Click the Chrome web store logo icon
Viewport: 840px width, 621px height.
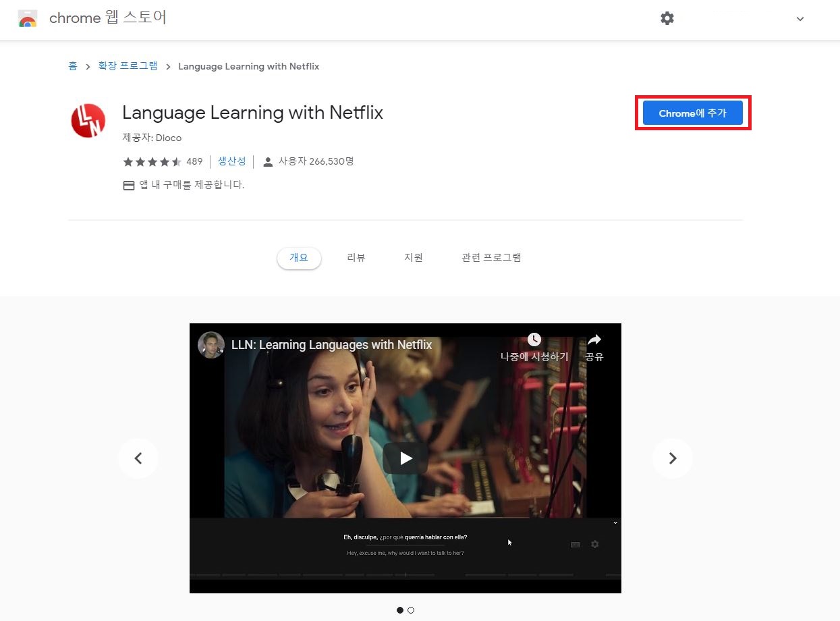pyautogui.click(x=28, y=18)
